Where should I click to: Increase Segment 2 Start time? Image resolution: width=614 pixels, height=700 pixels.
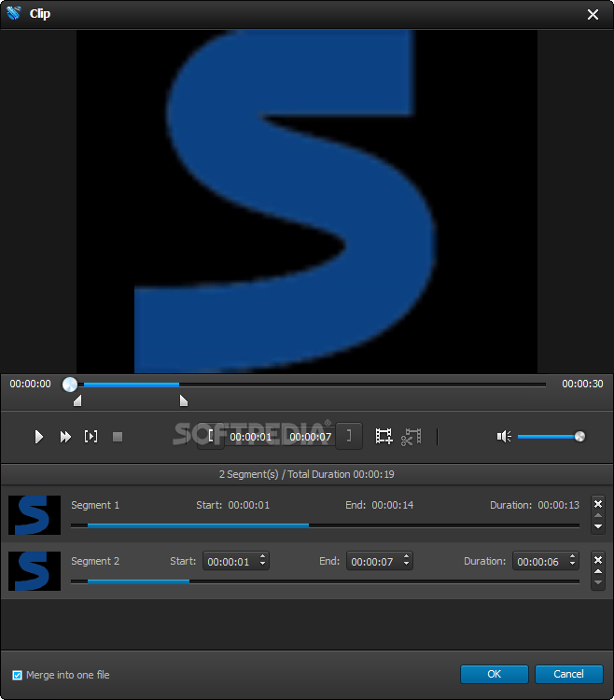tap(262, 556)
